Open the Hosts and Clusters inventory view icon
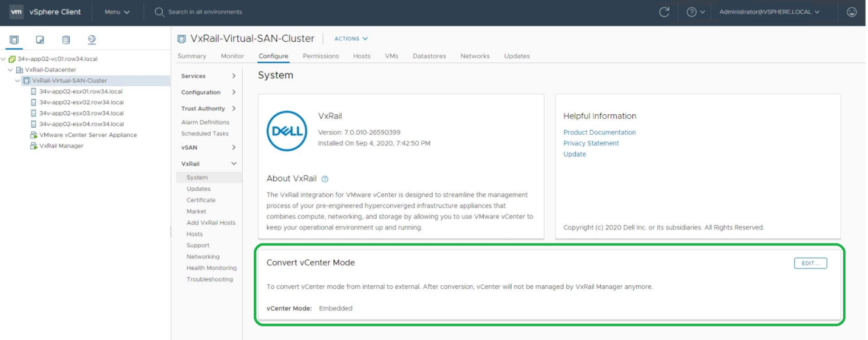Screen dimensions: 868x340 [x=14, y=40]
